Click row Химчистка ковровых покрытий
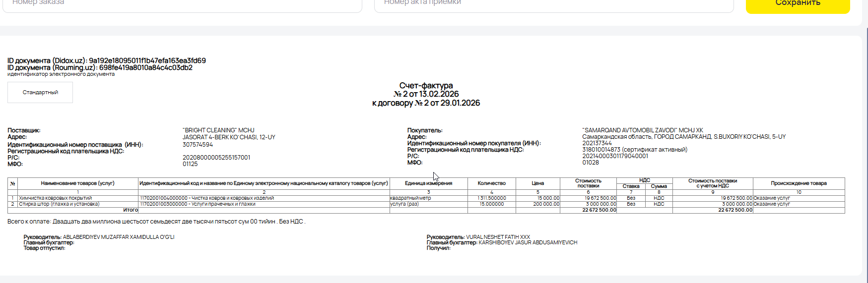The height and width of the screenshot is (283, 868). (x=55, y=198)
